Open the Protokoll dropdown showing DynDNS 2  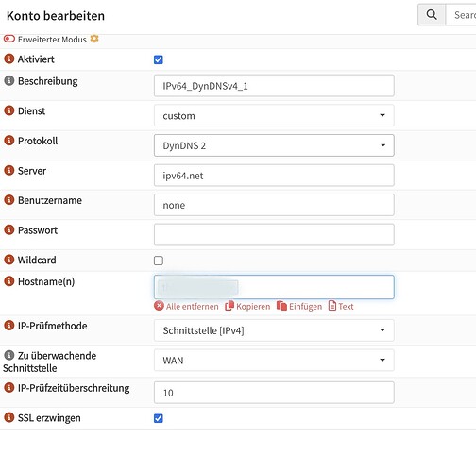coord(274,145)
